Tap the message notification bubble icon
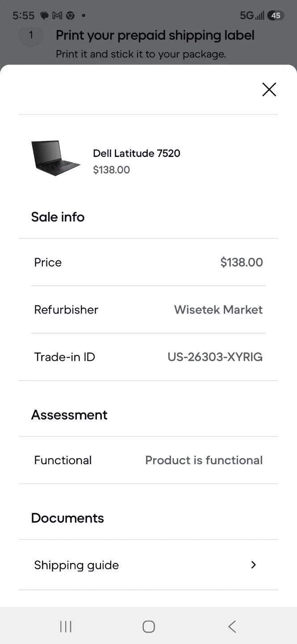 [45, 16]
